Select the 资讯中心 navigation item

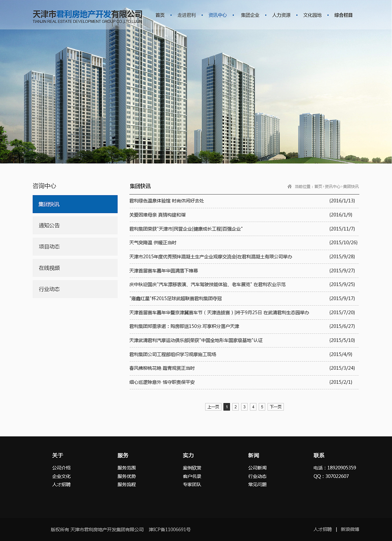218,15
